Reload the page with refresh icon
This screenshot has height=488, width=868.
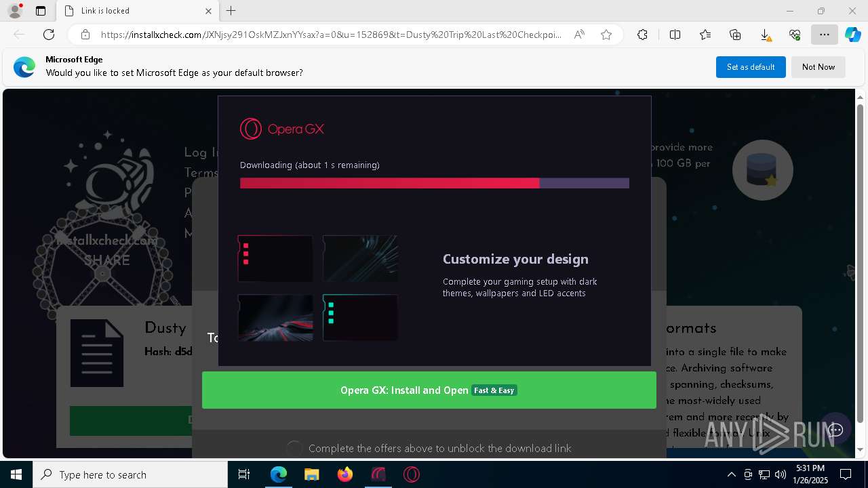pos(49,35)
